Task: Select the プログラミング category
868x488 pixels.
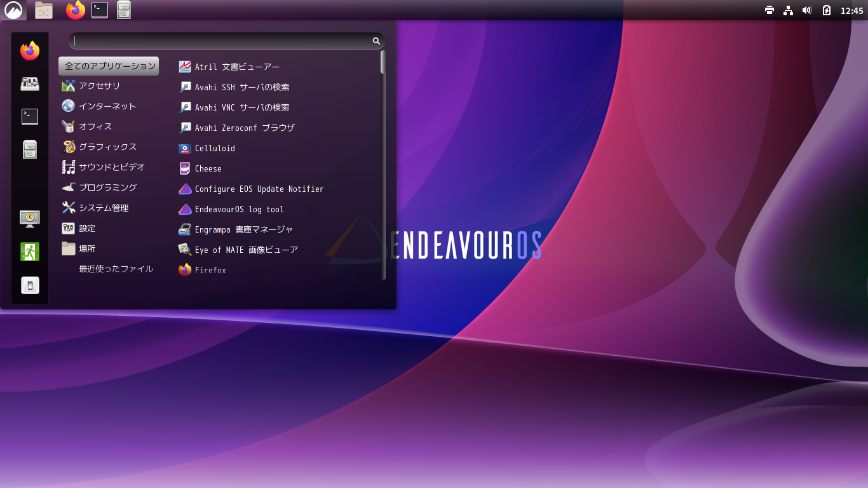Action: 109,187
